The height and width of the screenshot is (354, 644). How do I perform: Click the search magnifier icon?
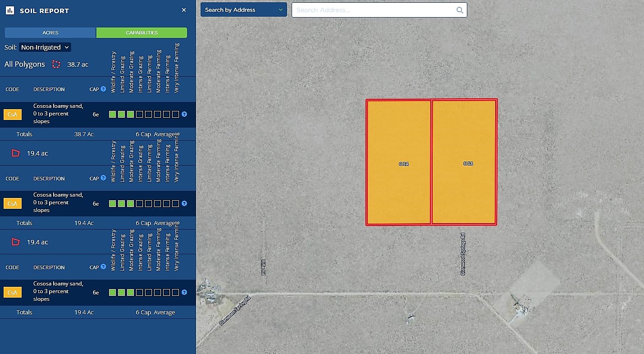pos(460,10)
